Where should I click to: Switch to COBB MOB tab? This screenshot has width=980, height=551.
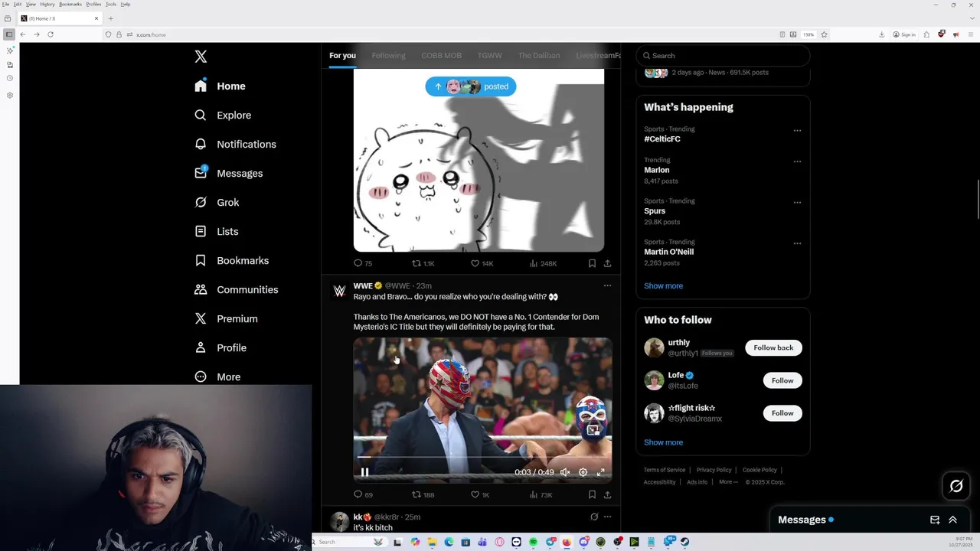click(x=441, y=56)
